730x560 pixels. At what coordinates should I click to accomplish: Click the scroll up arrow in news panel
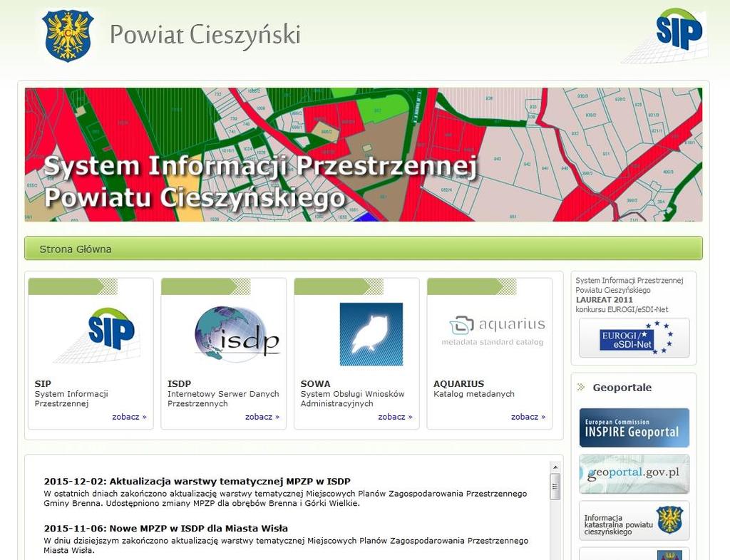coord(555,467)
